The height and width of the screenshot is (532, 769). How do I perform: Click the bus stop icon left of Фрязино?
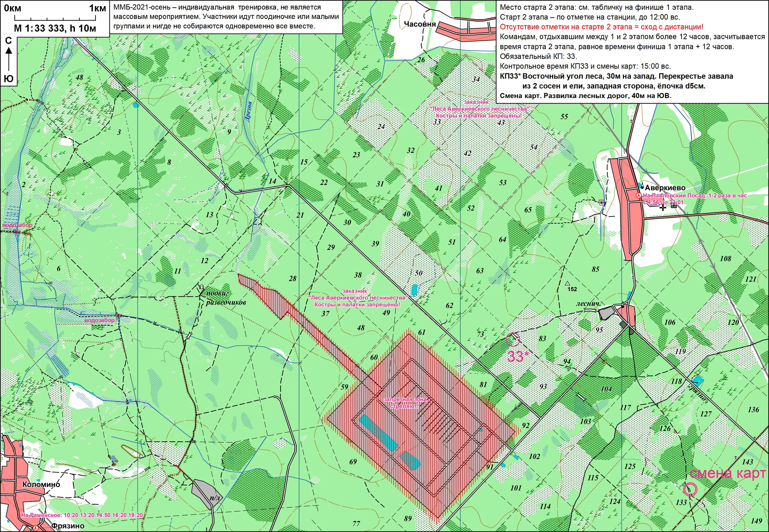click(35, 528)
